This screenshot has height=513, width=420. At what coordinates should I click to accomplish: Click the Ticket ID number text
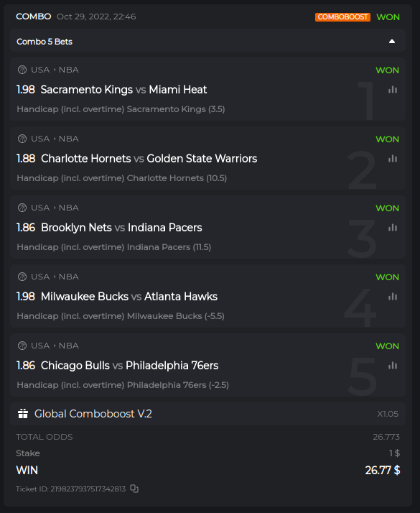[x=88, y=489]
